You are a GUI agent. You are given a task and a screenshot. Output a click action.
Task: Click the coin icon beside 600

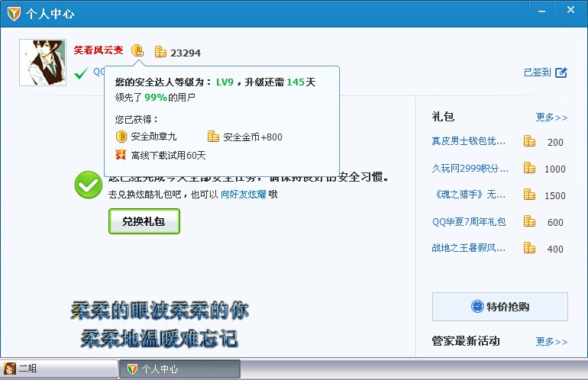(529, 221)
